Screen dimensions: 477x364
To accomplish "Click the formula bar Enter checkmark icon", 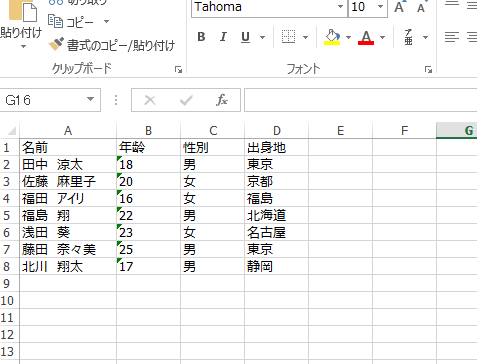I will coord(186,100).
